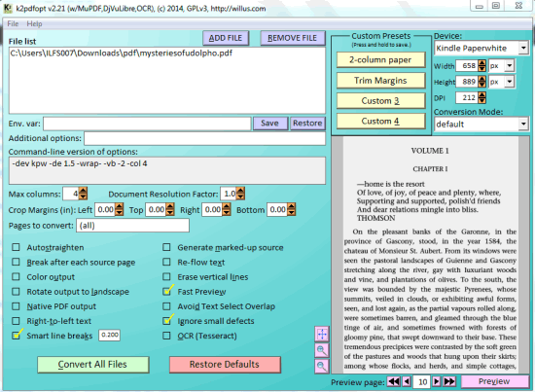Uncheck Fast Preview option

tap(166, 292)
